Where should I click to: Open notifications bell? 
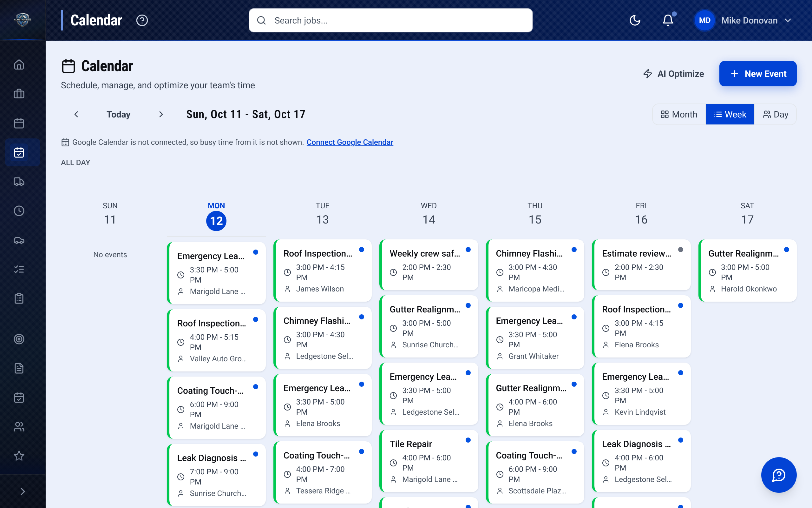[668, 21]
